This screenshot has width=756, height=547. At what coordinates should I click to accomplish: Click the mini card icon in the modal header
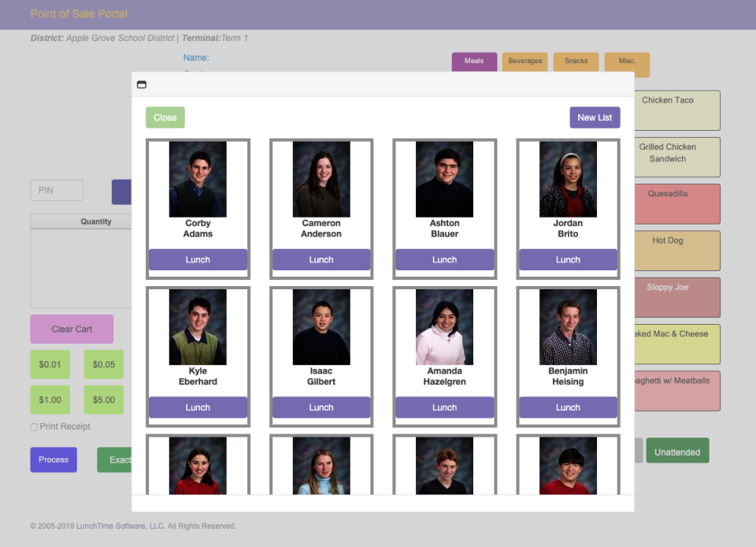pyautogui.click(x=142, y=84)
